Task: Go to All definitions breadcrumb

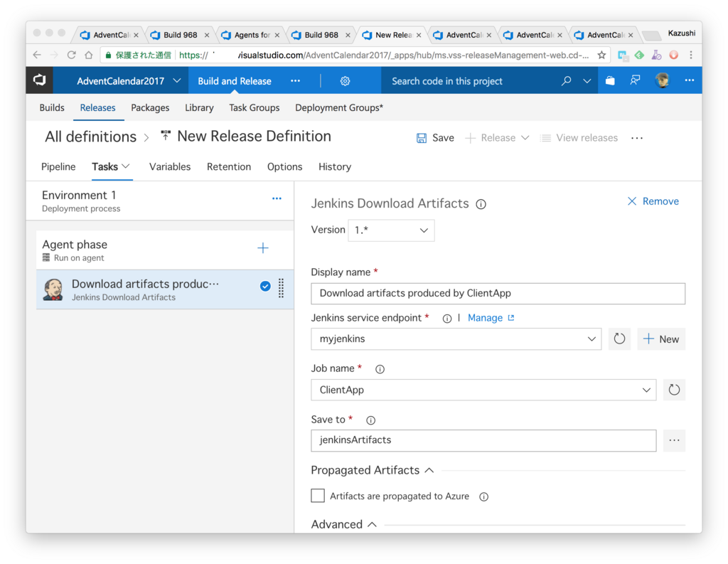Action: 90,137
